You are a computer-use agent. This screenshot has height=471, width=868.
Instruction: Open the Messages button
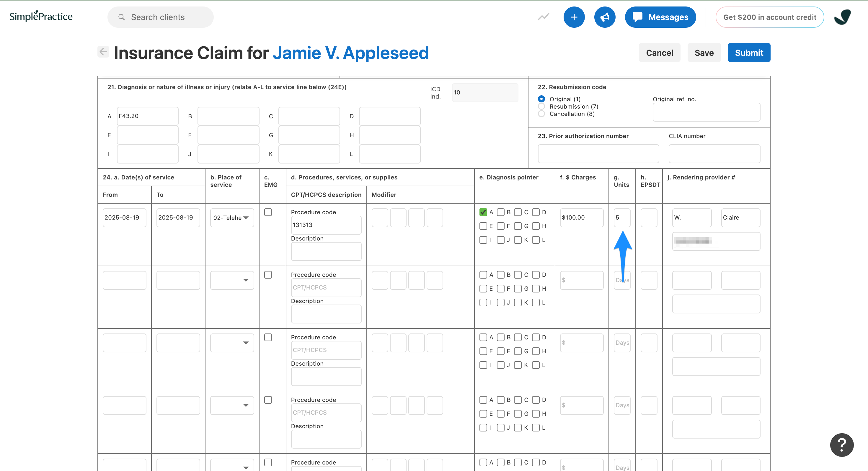tap(660, 17)
